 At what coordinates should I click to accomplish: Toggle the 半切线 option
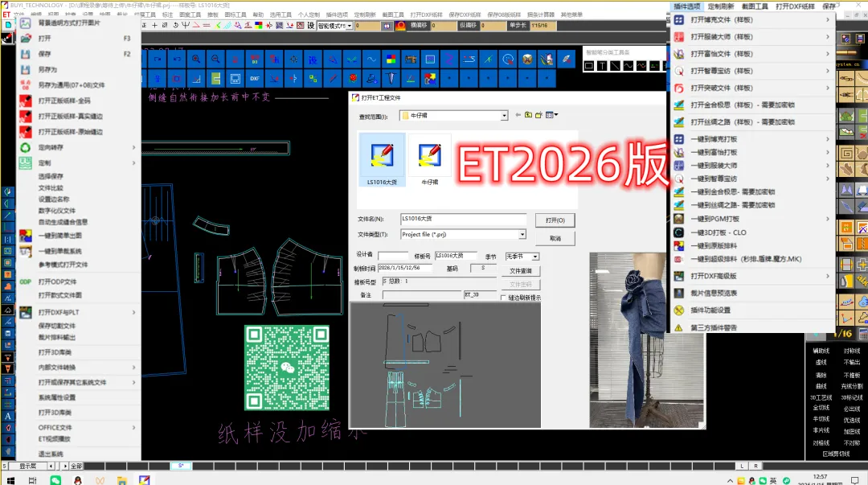coord(821,420)
